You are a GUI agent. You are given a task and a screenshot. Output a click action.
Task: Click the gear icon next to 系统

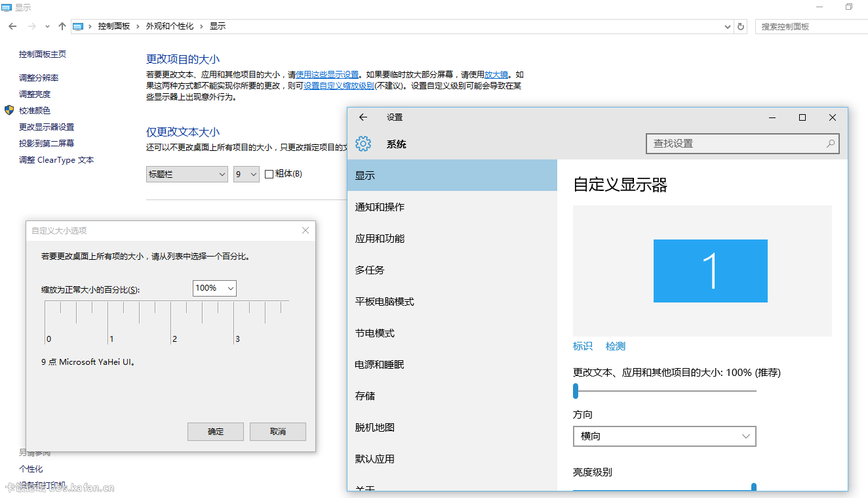[363, 144]
